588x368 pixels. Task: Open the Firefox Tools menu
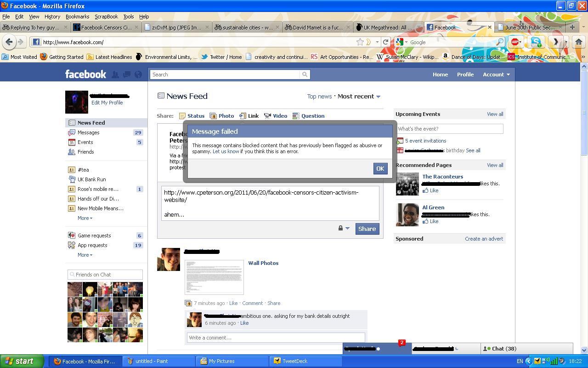click(x=129, y=17)
